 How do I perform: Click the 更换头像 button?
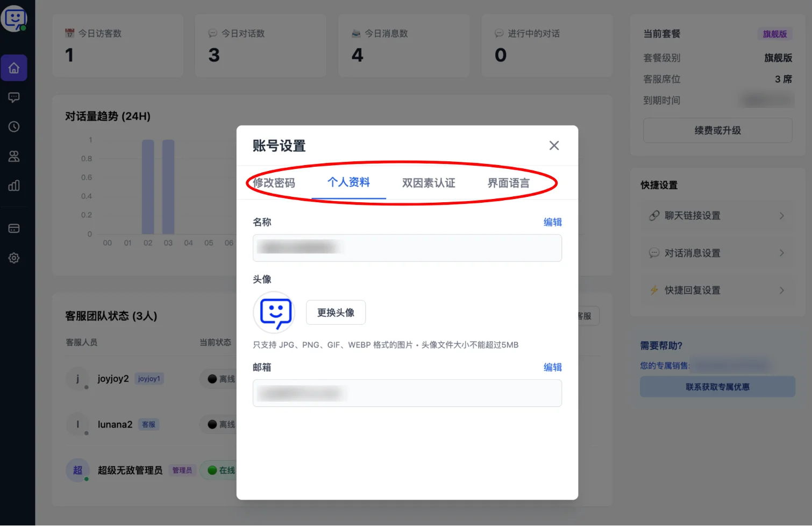pyautogui.click(x=336, y=312)
